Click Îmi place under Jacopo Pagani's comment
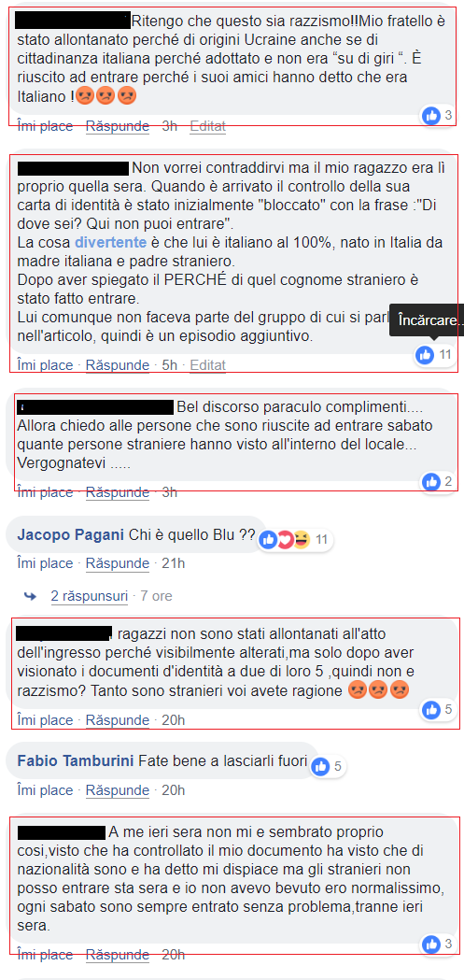The image size is (464, 980). [x=45, y=563]
